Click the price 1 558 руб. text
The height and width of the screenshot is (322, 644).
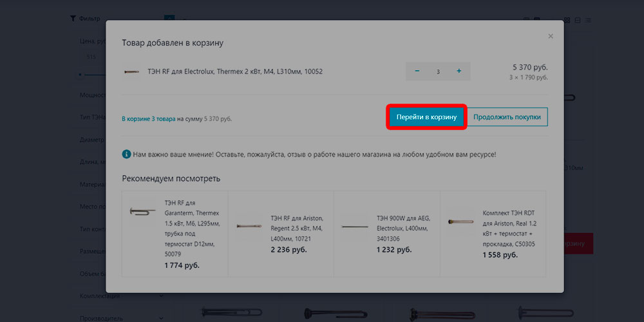500,255
